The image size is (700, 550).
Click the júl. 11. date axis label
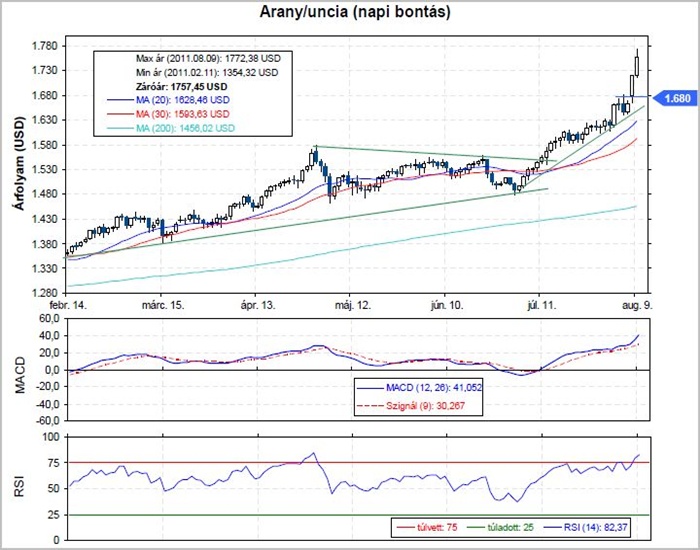pyautogui.click(x=541, y=302)
